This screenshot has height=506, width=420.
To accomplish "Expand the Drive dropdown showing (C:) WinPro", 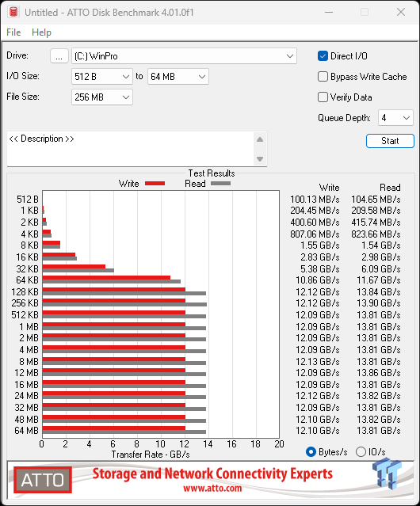I will (184, 56).
